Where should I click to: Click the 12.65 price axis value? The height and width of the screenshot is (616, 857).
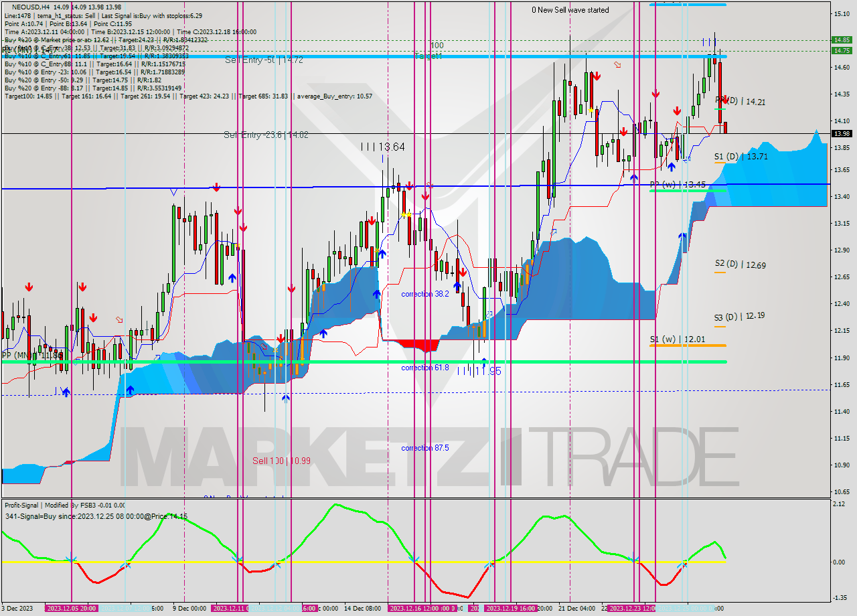(842, 277)
